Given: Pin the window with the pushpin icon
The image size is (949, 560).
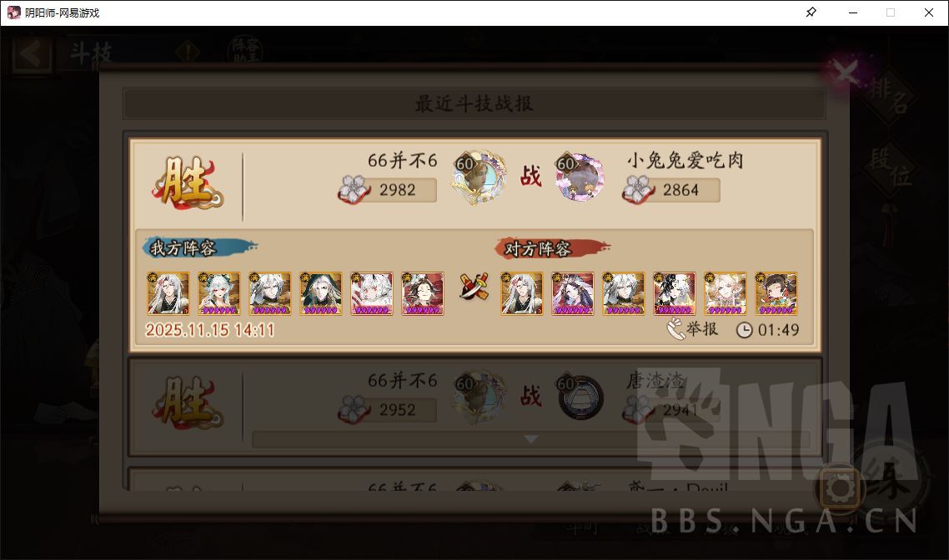Looking at the screenshot, I should [x=811, y=12].
